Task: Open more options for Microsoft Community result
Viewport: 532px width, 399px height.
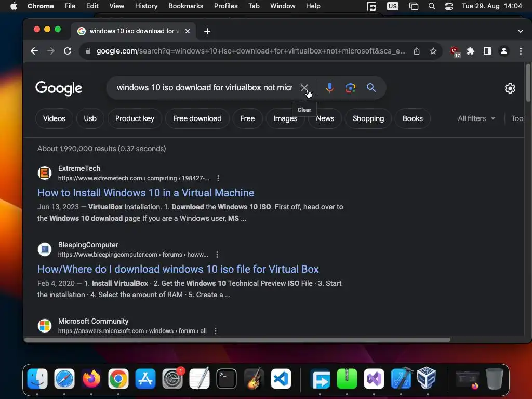Action: [x=216, y=331]
